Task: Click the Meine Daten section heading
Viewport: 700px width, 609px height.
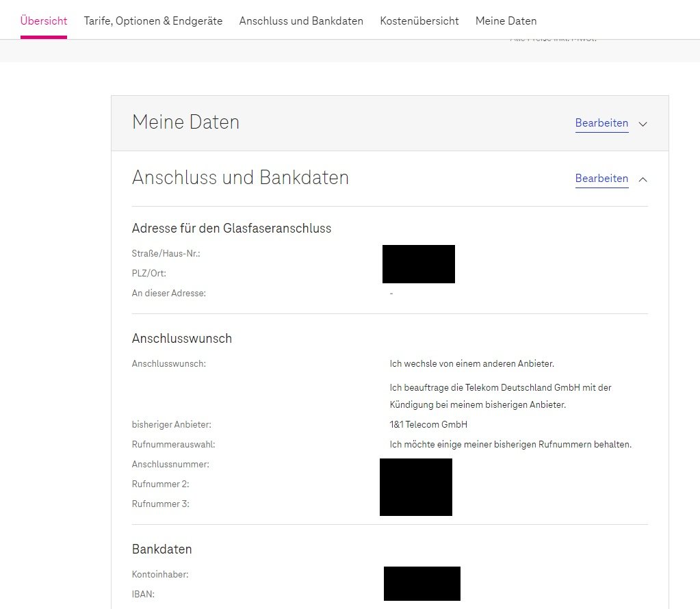Action: click(185, 122)
